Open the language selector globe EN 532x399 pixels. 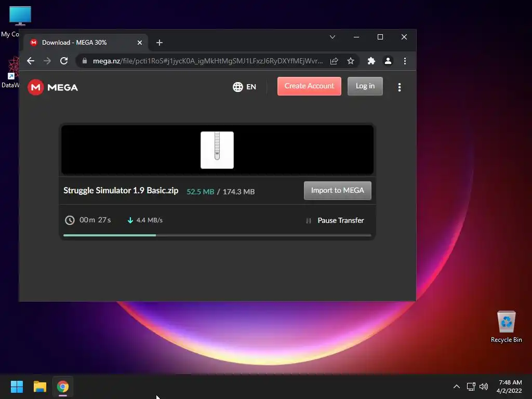[244, 87]
